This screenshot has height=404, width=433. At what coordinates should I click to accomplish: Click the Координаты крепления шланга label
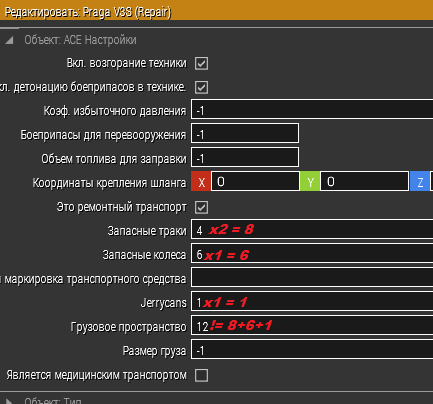click(x=109, y=183)
